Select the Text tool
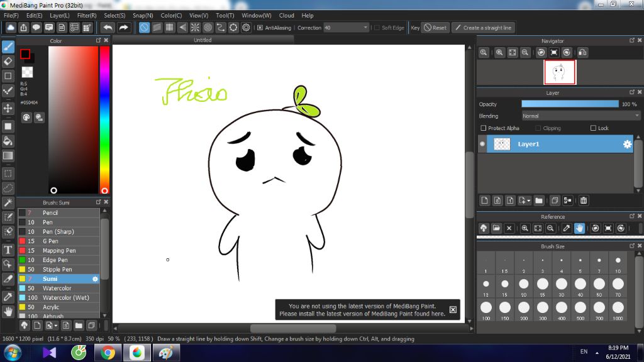Image resolution: width=644 pixels, height=362 pixels. (x=8, y=250)
